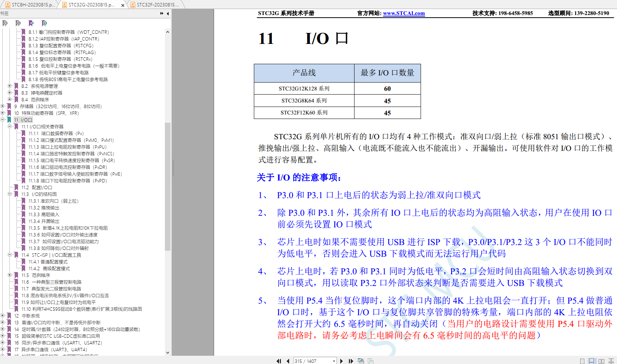
Task: Collapse the 11.4 STC-ISP node
Action: (10, 255)
